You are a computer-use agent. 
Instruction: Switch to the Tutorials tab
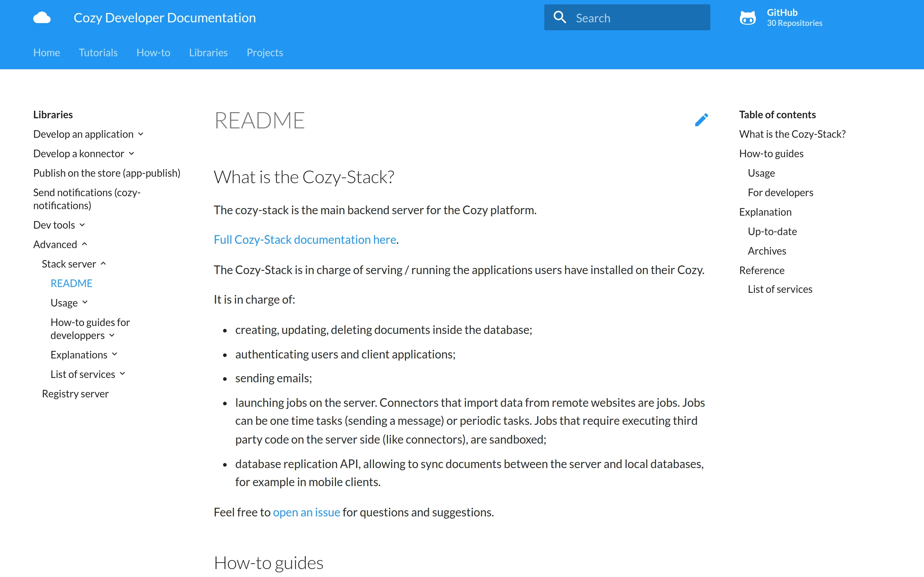tap(98, 52)
